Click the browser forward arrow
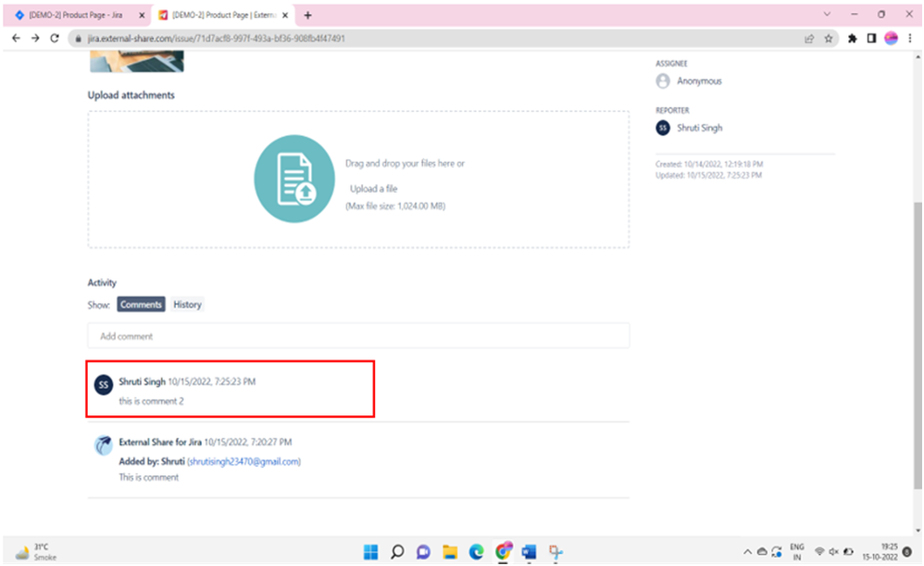Image resolution: width=924 pixels, height=566 pixels. click(35, 38)
